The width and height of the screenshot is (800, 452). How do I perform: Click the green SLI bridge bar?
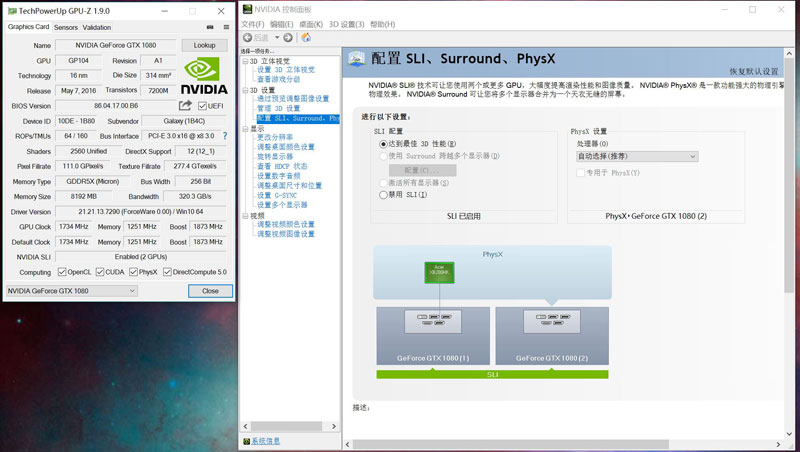tap(492, 374)
